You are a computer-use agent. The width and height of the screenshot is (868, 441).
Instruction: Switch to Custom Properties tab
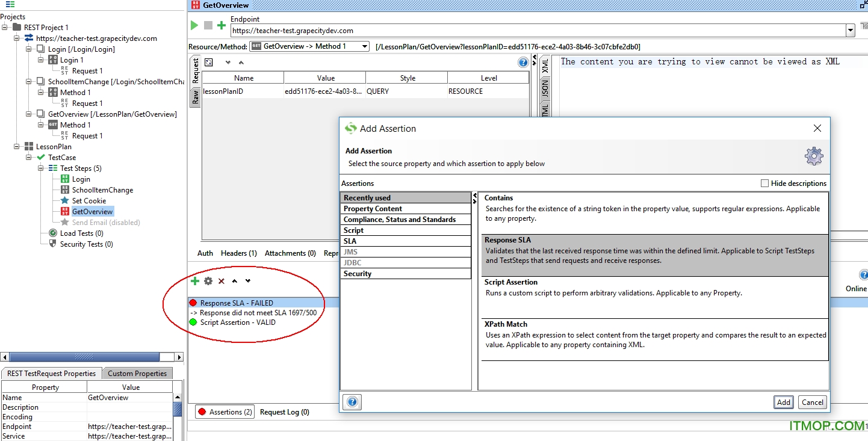point(137,374)
